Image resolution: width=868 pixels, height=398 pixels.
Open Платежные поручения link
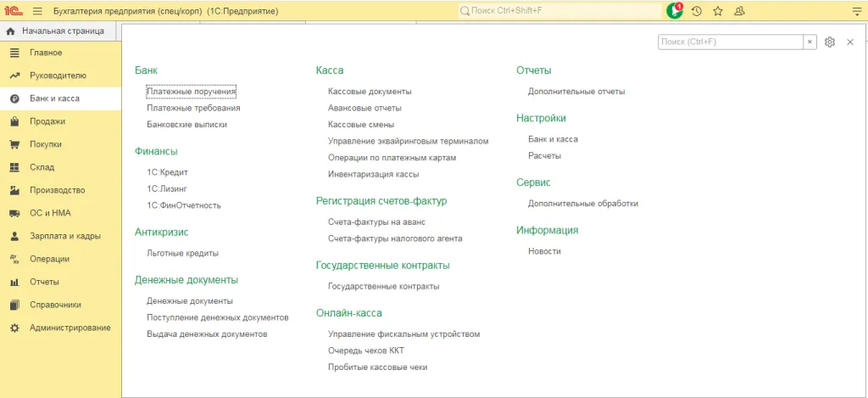192,91
